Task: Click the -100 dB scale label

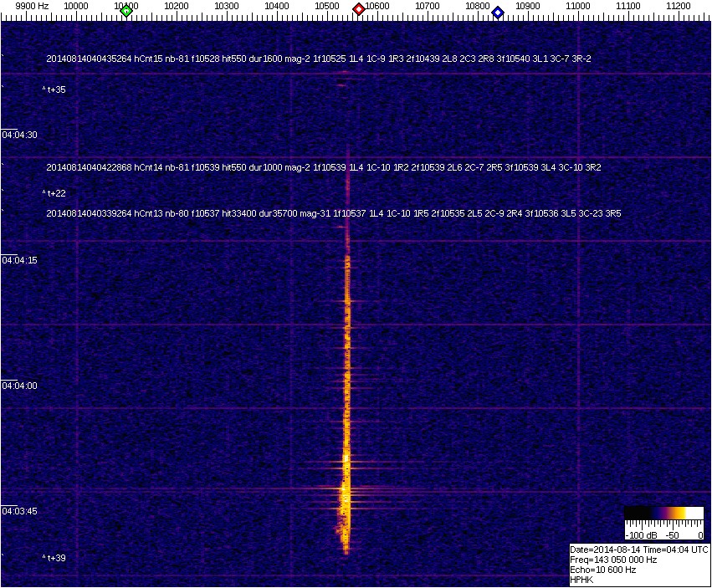Action: 640,535
